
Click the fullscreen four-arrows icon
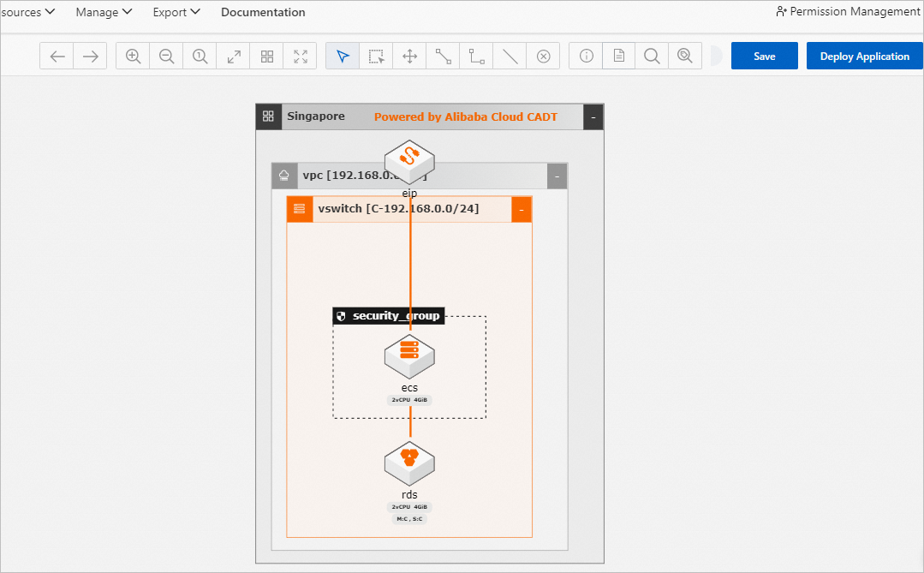click(x=300, y=56)
